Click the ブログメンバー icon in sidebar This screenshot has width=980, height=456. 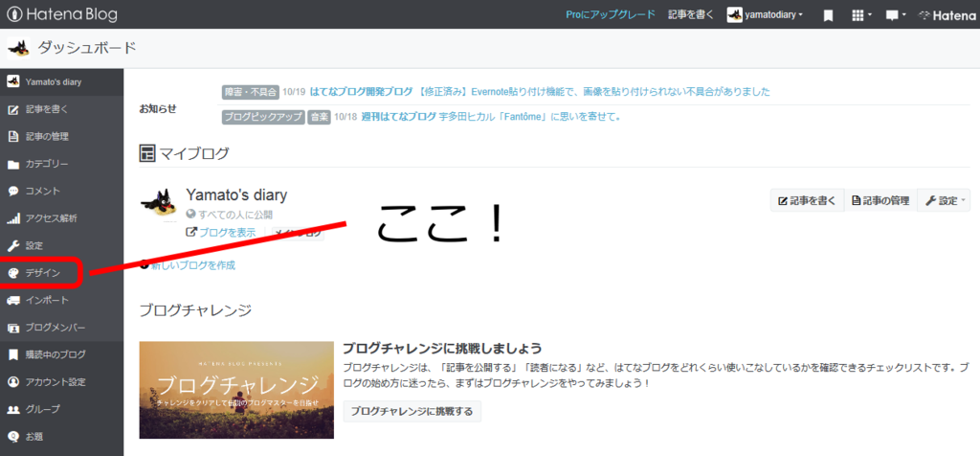[x=13, y=328]
